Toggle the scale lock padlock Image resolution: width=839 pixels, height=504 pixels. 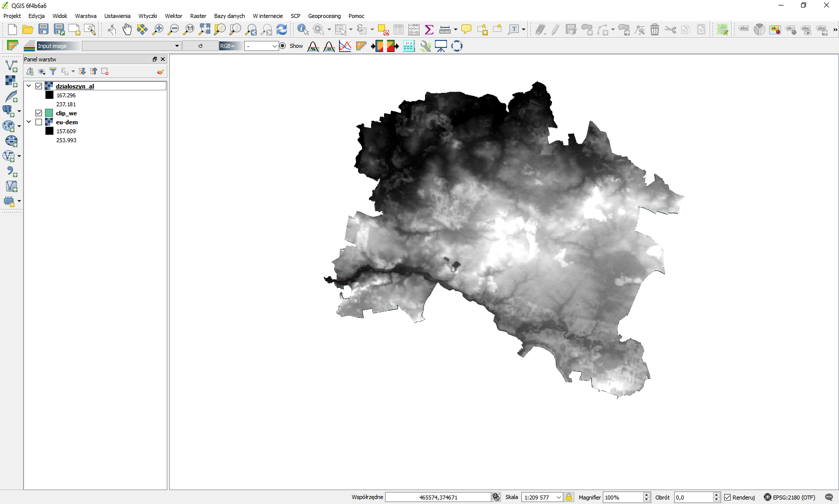pyautogui.click(x=569, y=497)
